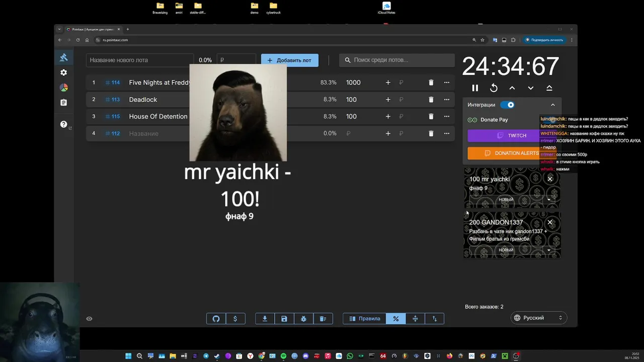
Task: Decrease timer with the down arrow
Action: pyautogui.click(x=531, y=88)
